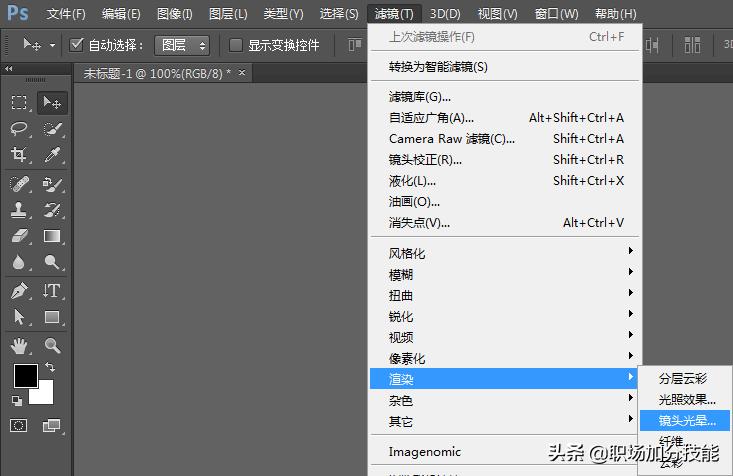733x476 pixels.
Task: Click the Photoshop Ps logo
Action: pyautogui.click(x=18, y=13)
